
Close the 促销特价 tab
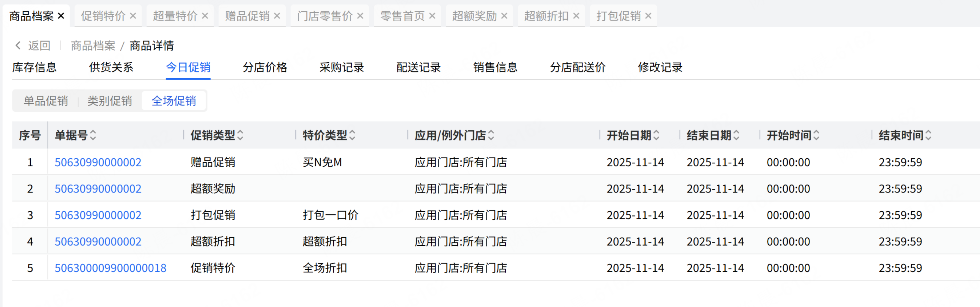(133, 16)
